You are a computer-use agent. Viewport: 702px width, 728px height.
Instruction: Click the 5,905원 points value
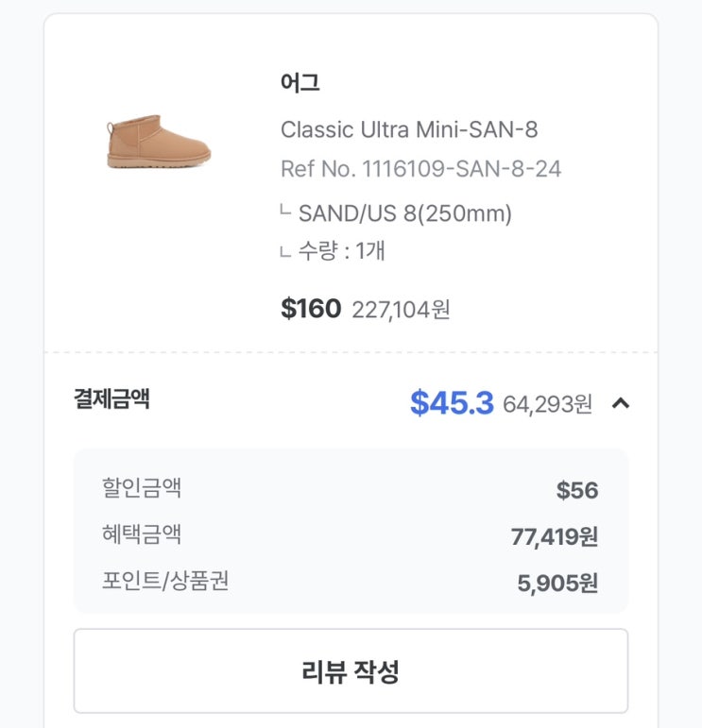[x=557, y=584]
